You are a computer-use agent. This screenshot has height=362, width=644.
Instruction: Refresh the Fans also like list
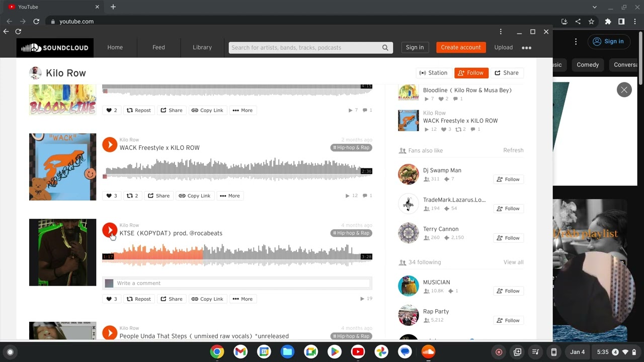[x=513, y=150]
